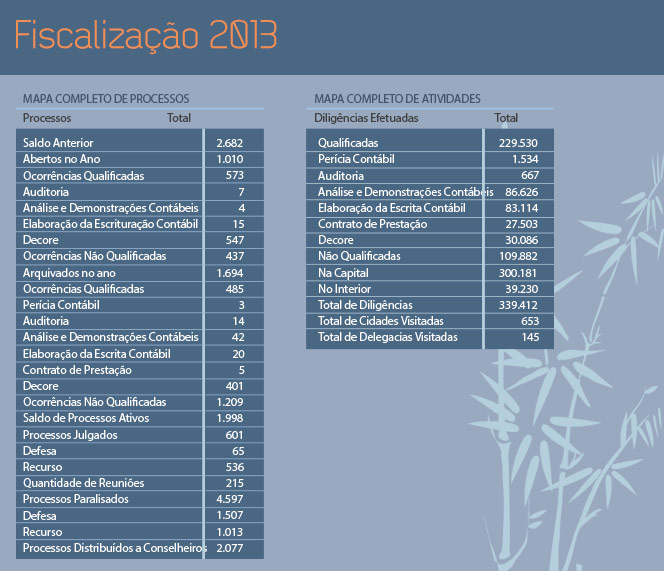This screenshot has height=571, width=664.
Task: Click the Defesa value 65
Action: point(238,451)
